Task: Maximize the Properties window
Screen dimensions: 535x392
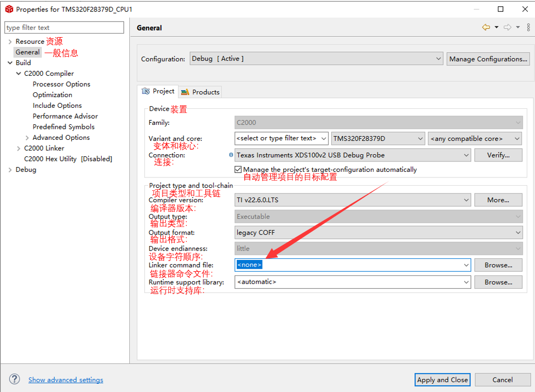Action: 500,9
